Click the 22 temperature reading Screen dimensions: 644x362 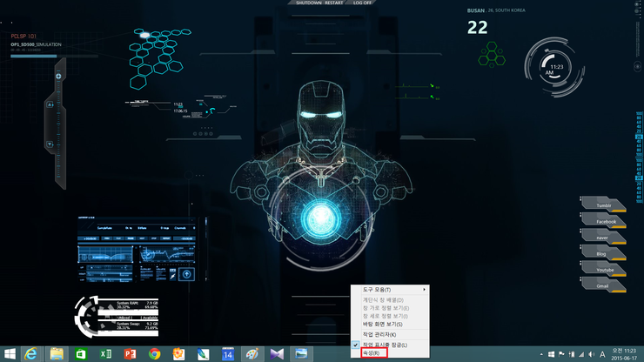click(477, 28)
